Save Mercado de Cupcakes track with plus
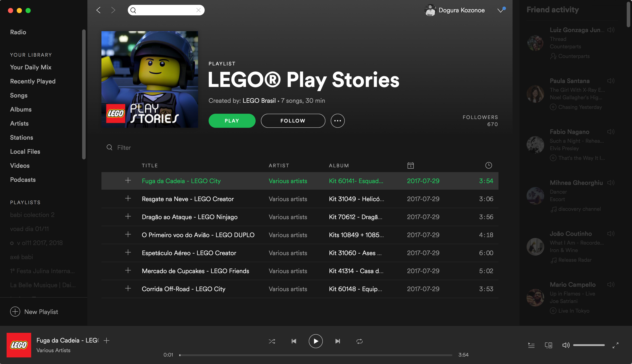Viewport: 632px width, 364px height. (128, 270)
